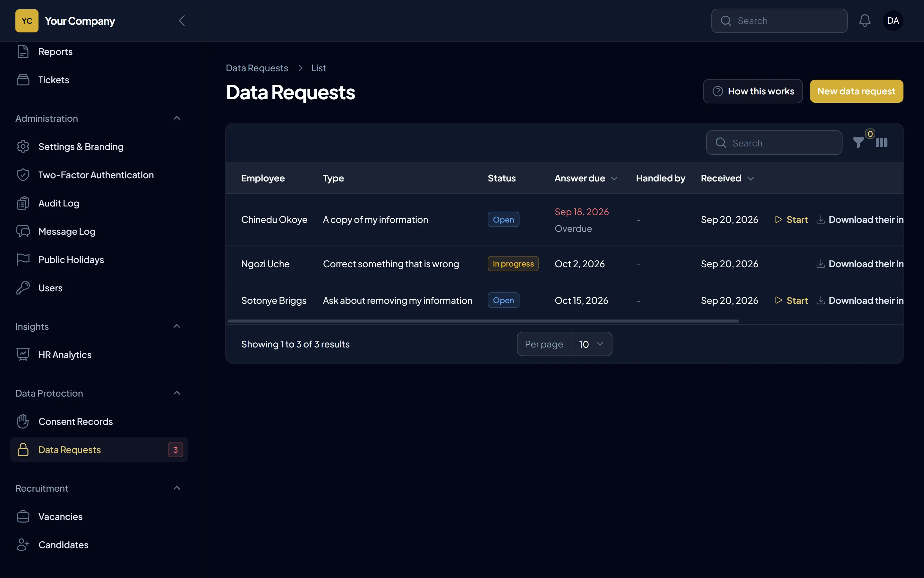
Task: Click the Audit Log clipboard icon
Action: click(23, 203)
